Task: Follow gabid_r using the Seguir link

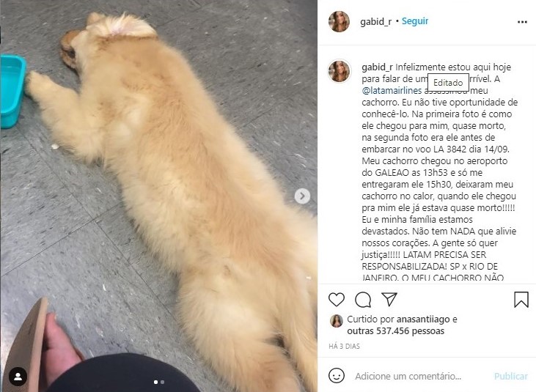Action: tap(414, 21)
